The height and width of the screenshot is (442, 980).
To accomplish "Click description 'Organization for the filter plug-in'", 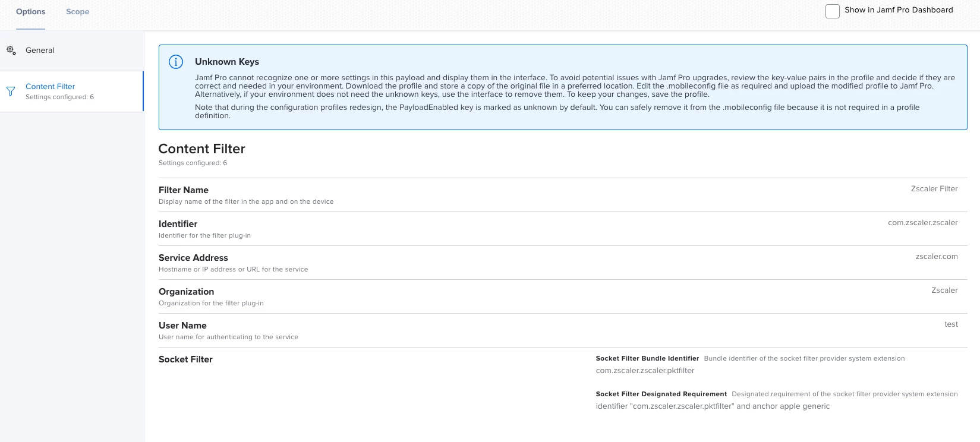I will click(212, 304).
